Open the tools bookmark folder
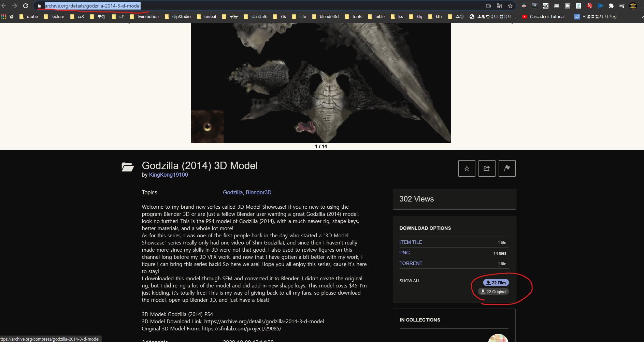 pos(353,16)
